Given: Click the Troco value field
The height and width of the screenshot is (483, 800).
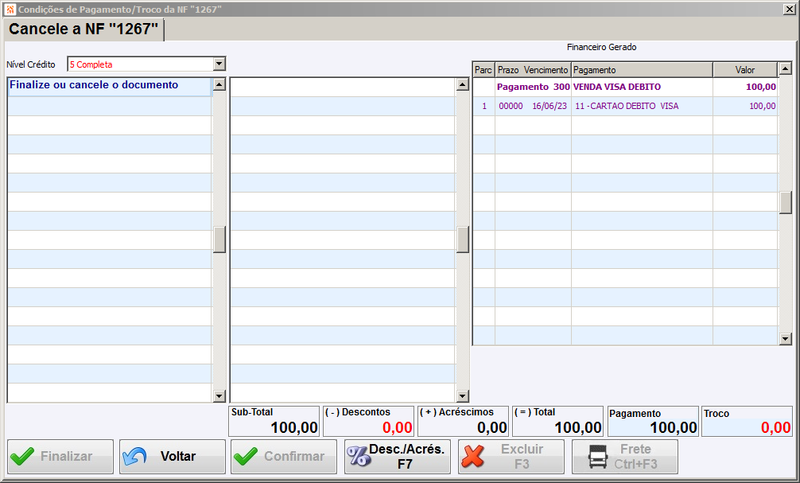Looking at the screenshot, I should 747,421.
